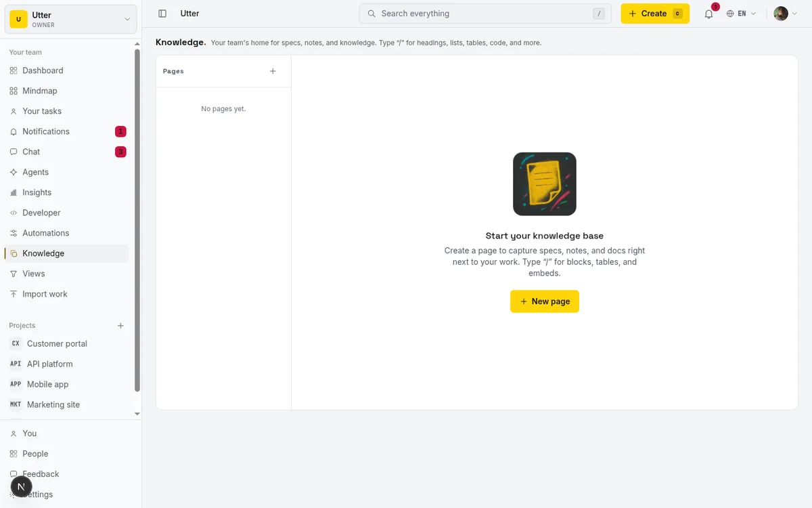Click the red Chat badge showing 3
812x508 pixels.
120,152
